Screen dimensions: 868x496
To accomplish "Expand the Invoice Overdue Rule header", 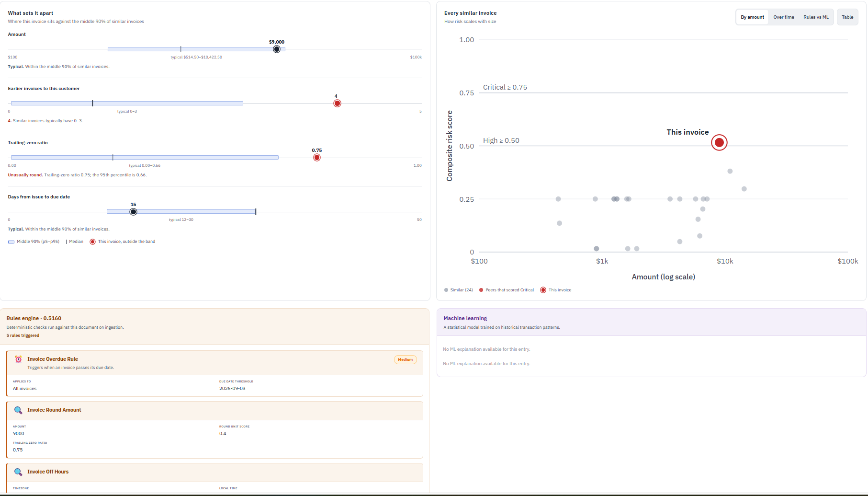I will click(214, 363).
